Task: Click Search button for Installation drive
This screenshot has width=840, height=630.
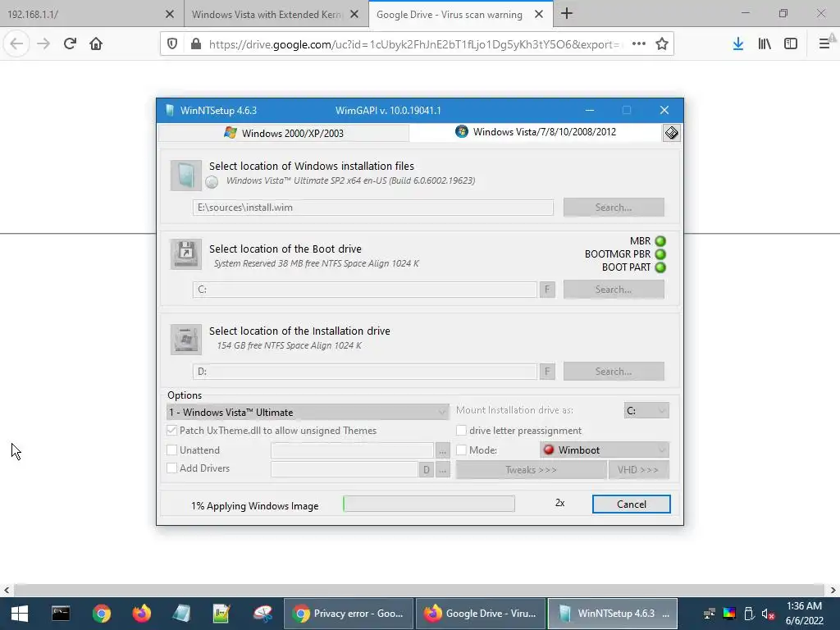Action: [x=614, y=372]
